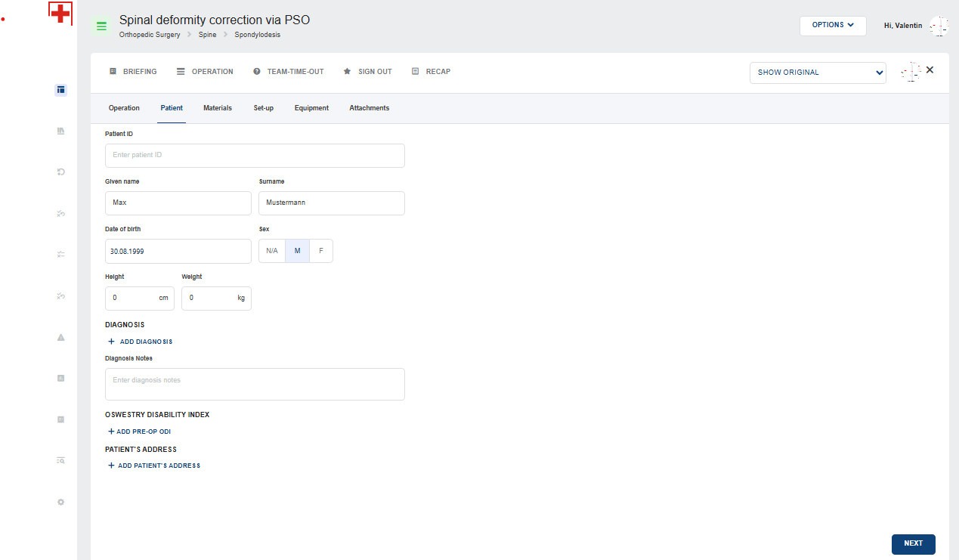Open the Team-Time-Out tab
Viewport: 959px width, 560px height.
point(288,72)
